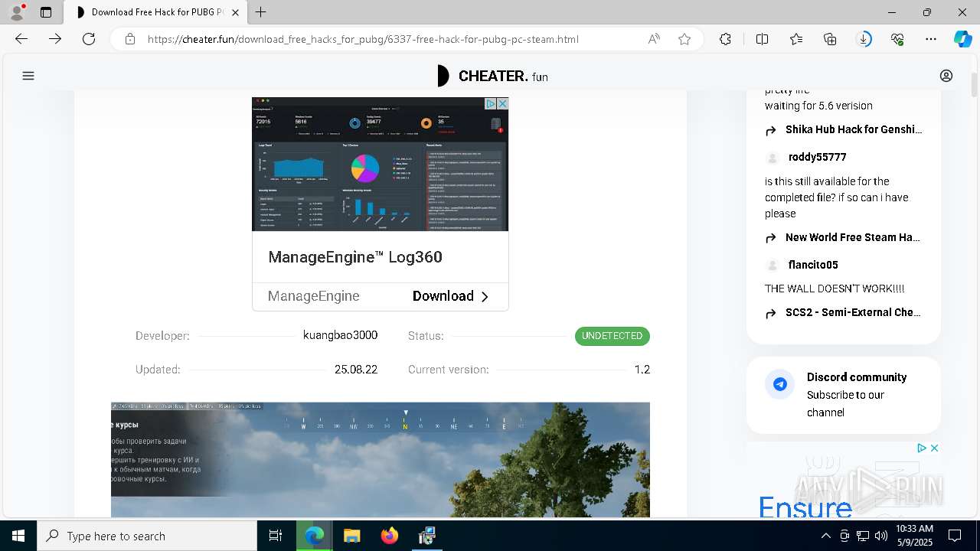Open the favorites list
The width and height of the screenshot is (980, 551).
click(796, 39)
